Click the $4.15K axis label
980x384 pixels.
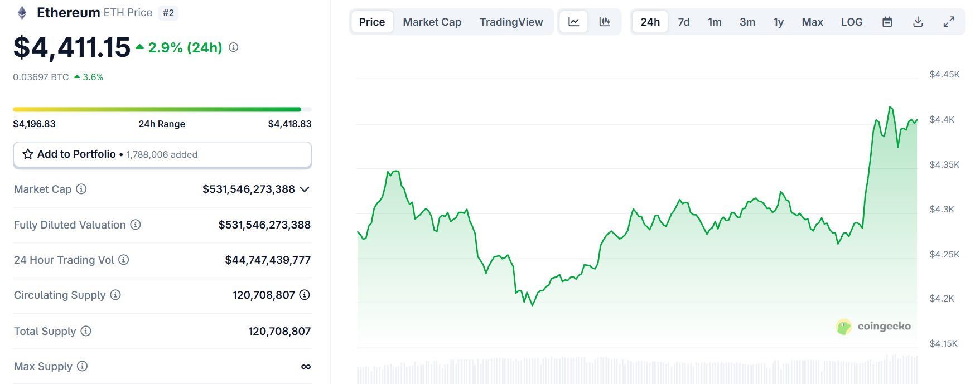coord(944,343)
